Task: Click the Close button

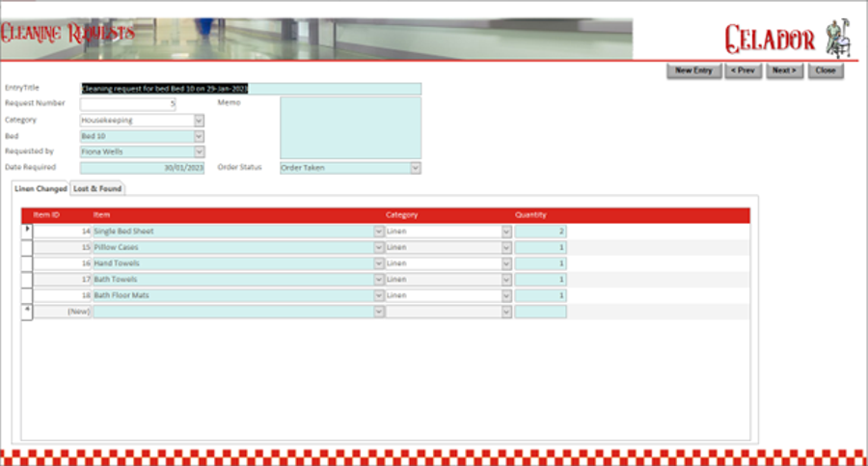Action: tap(826, 70)
